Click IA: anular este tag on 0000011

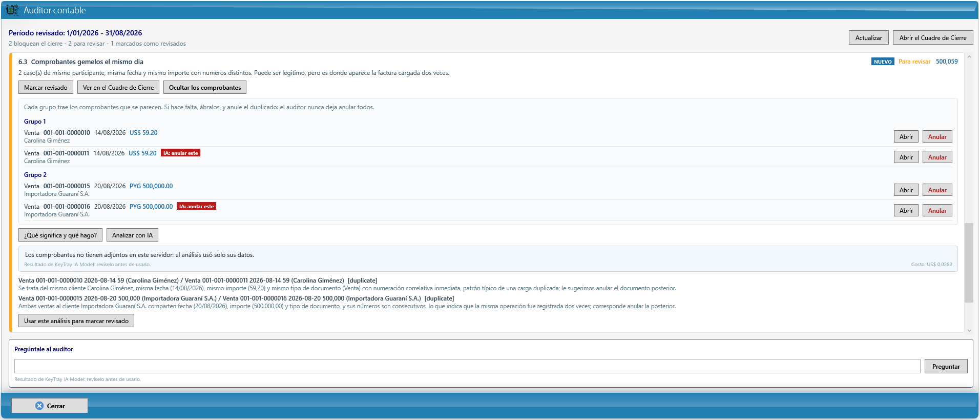[180, 153]
